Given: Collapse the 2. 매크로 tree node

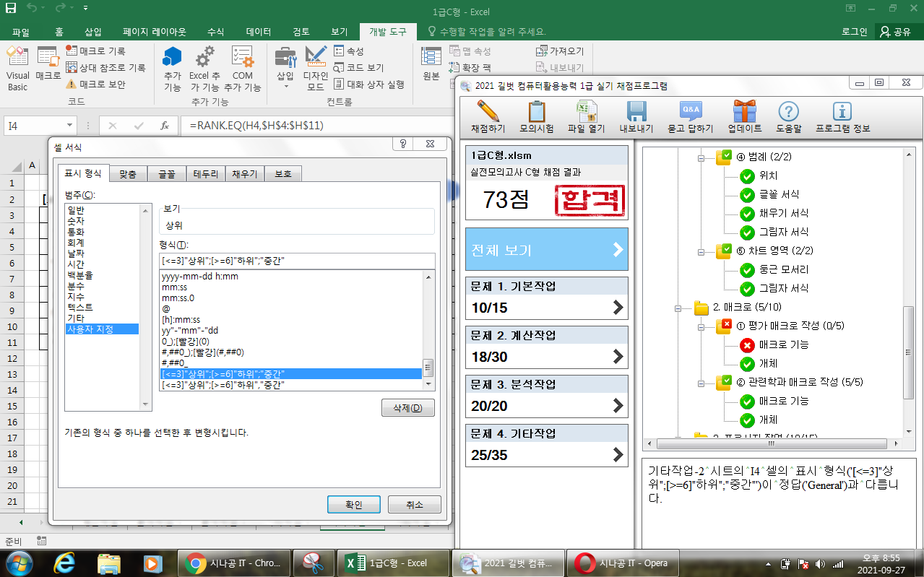Looking at the screenshot, I should [x=678, y=308].
